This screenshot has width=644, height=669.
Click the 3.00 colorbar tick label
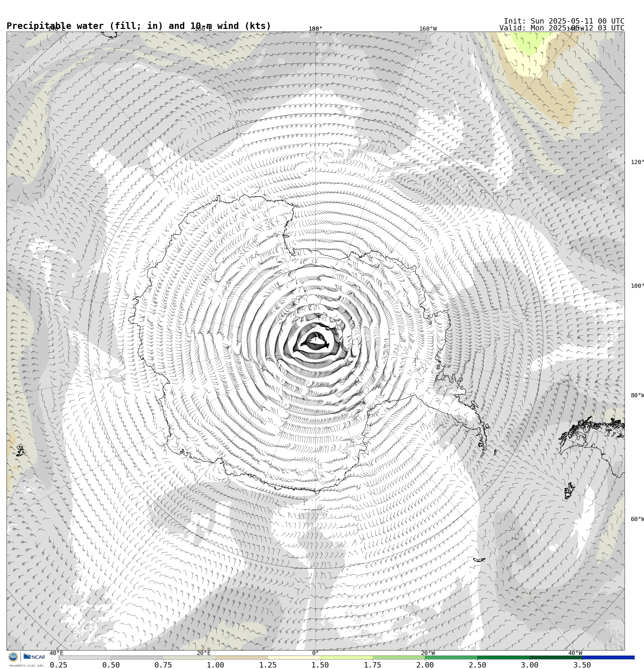tap(530, 665)
